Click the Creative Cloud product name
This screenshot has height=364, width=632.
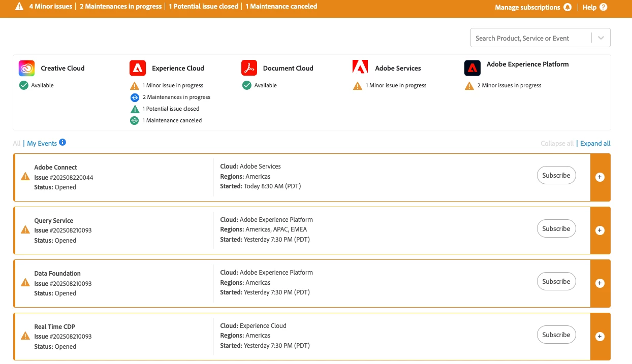[x=62, y=68]
